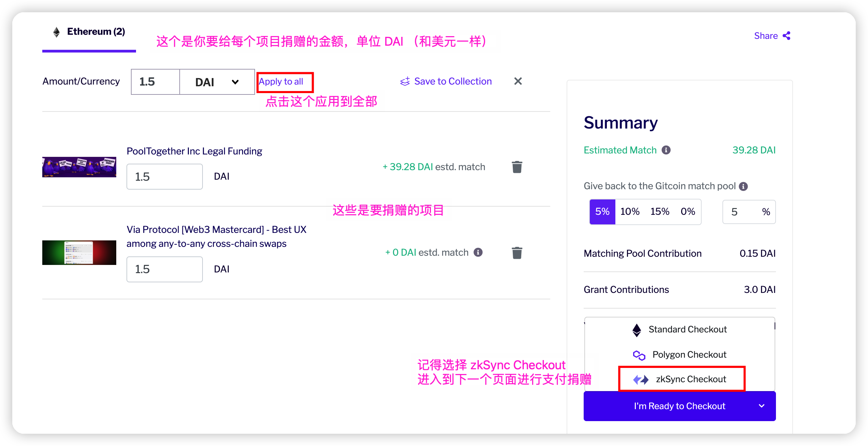
Task: Select the 10% give back option
Action: pyautogui.click(x=630, y=212)
